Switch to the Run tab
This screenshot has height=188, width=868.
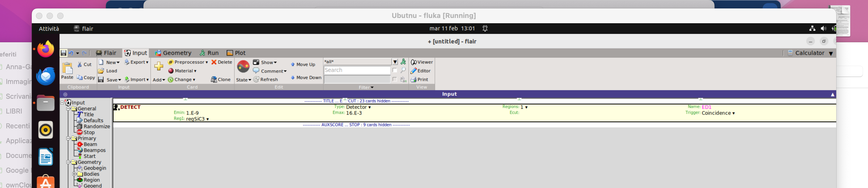point(209,53)
